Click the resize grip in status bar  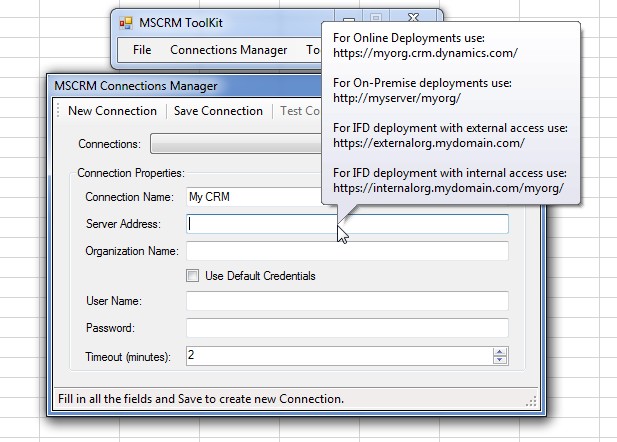531,401
